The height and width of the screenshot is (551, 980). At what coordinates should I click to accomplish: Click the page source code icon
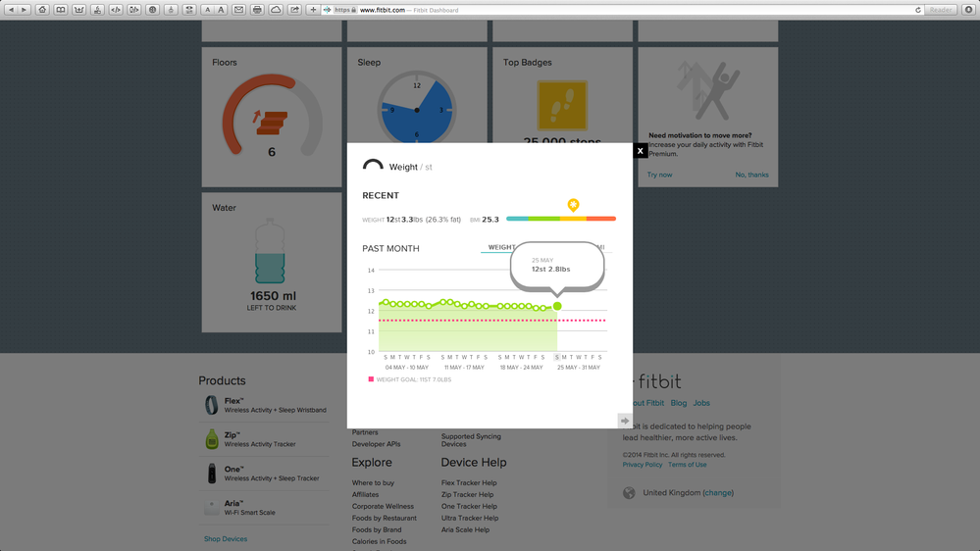pos(116,10)
